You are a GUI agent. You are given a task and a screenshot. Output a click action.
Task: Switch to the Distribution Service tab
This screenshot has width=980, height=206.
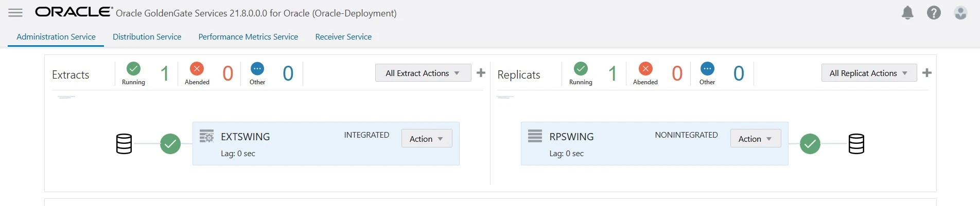click(x=147, y=37)
